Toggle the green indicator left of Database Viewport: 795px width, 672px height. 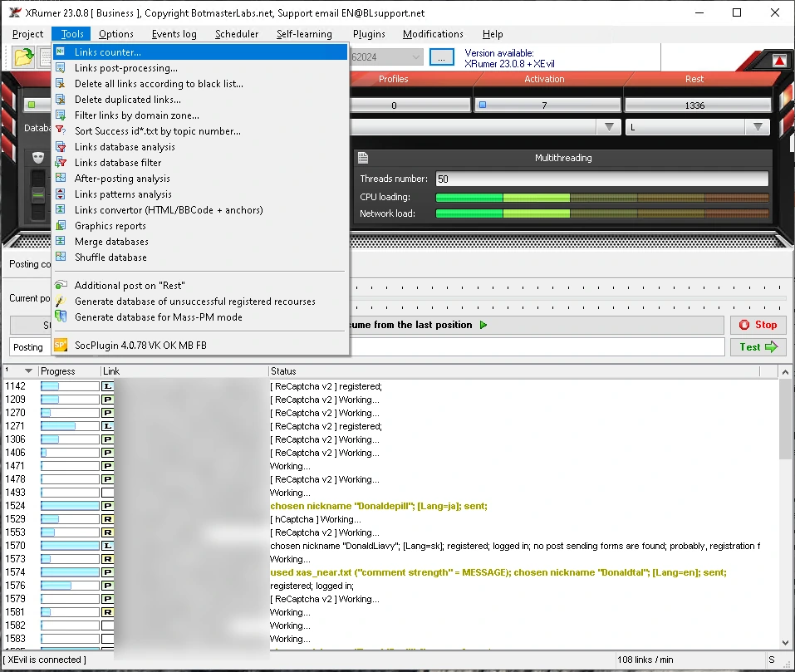click(x=32, y=105)
